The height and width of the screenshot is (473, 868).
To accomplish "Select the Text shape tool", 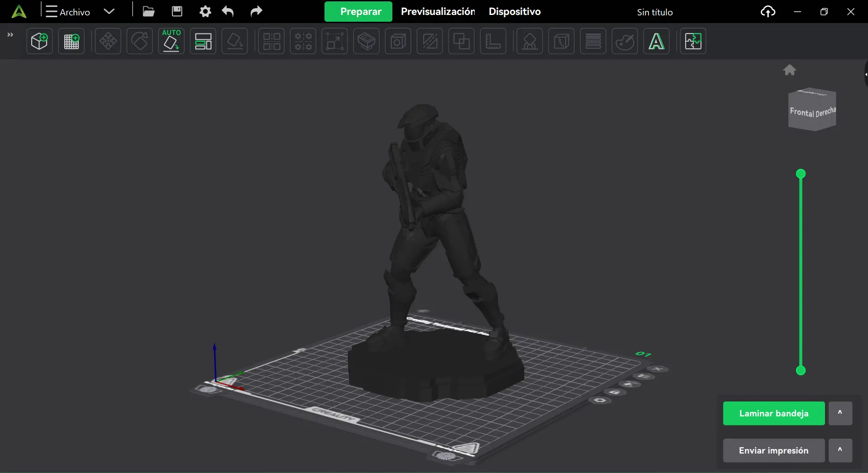I will tap(656, 41).
